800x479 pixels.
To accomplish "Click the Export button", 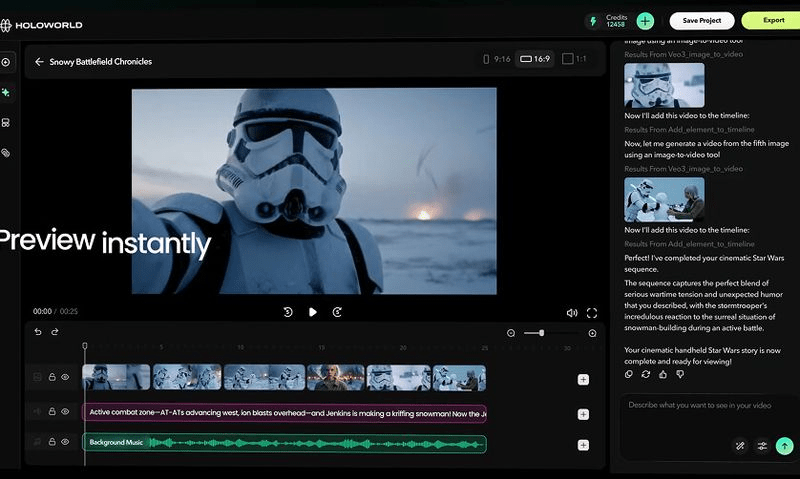I will [x=773, y=20].
